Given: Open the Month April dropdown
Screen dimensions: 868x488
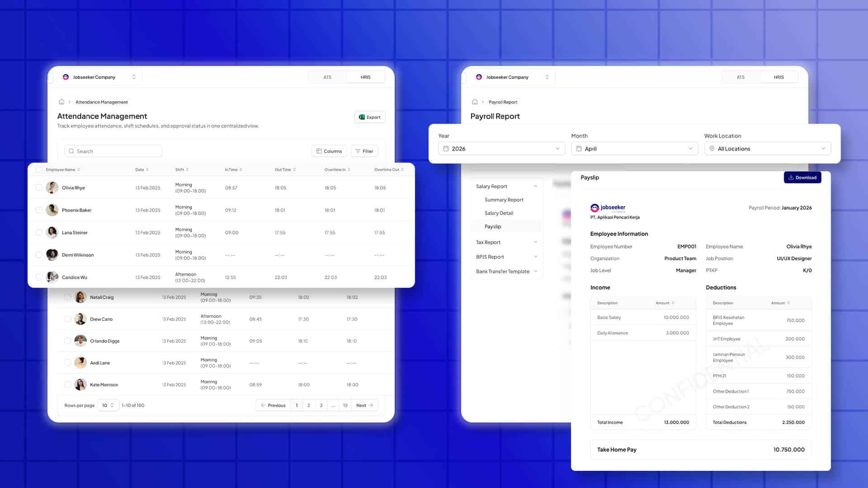Looking at the screenshot, I should [x=634, y=149].
